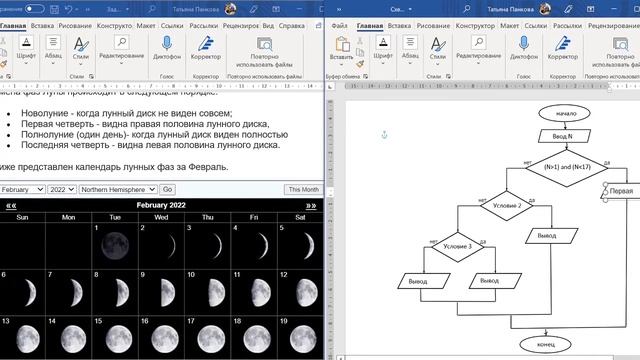This screenshot has height=360, width=640.
Task: Click the Save icon in left Word window
Action: pyautogui.click(x=54, y=9)
